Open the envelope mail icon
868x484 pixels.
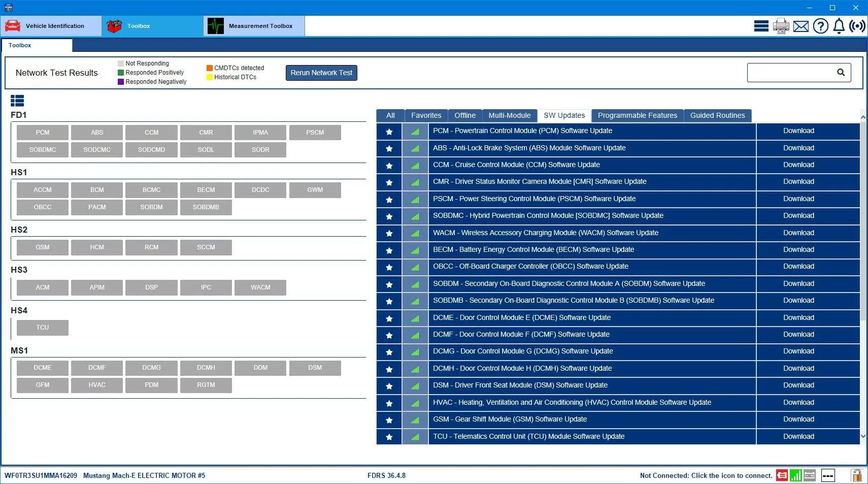[801, 26]
